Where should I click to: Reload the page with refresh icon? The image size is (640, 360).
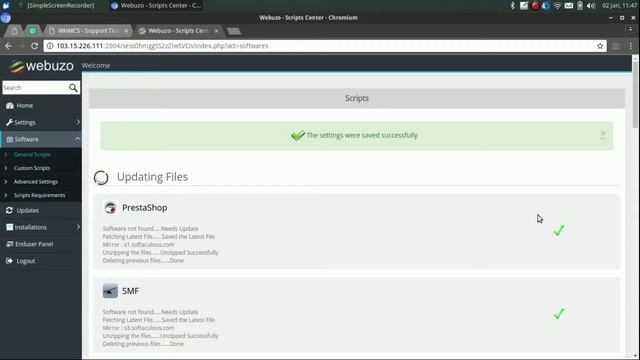pos(34,46)
